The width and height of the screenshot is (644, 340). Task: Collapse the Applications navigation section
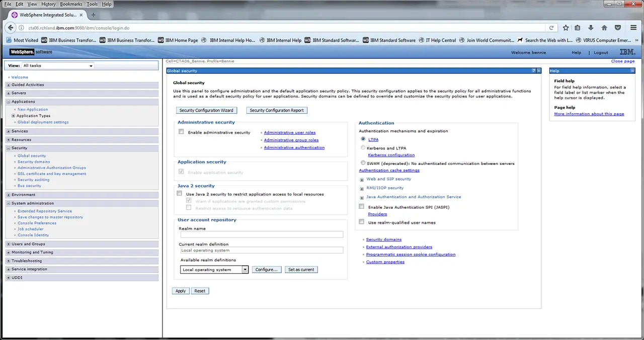pos(9,102)
